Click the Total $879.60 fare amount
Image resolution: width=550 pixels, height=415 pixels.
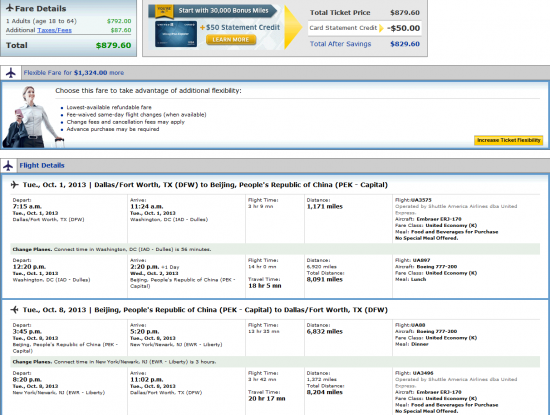coord(113,45)
